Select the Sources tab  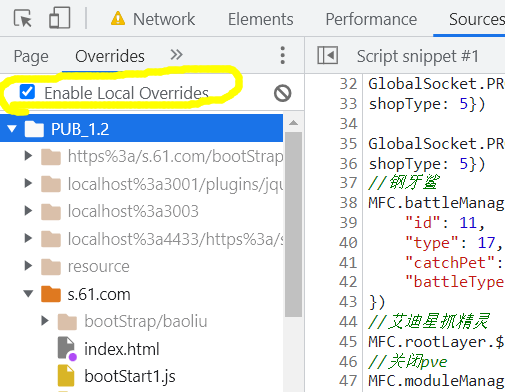pos(477,19)
